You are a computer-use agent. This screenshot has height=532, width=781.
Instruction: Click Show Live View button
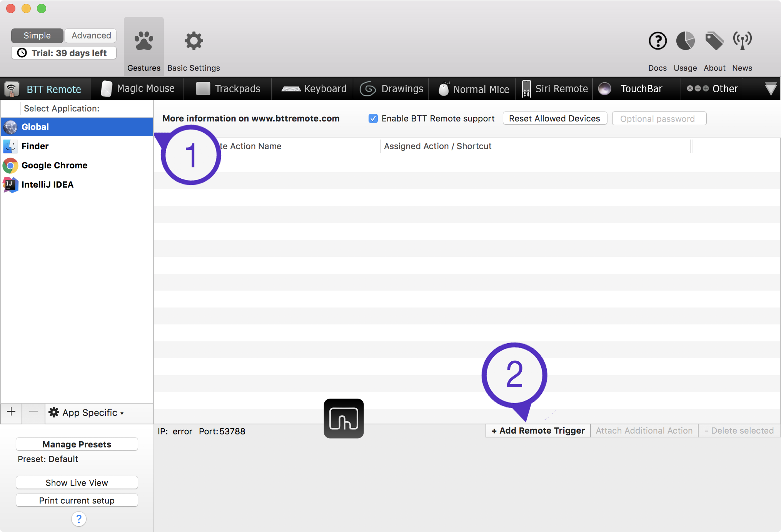click(x=77, y=483)
